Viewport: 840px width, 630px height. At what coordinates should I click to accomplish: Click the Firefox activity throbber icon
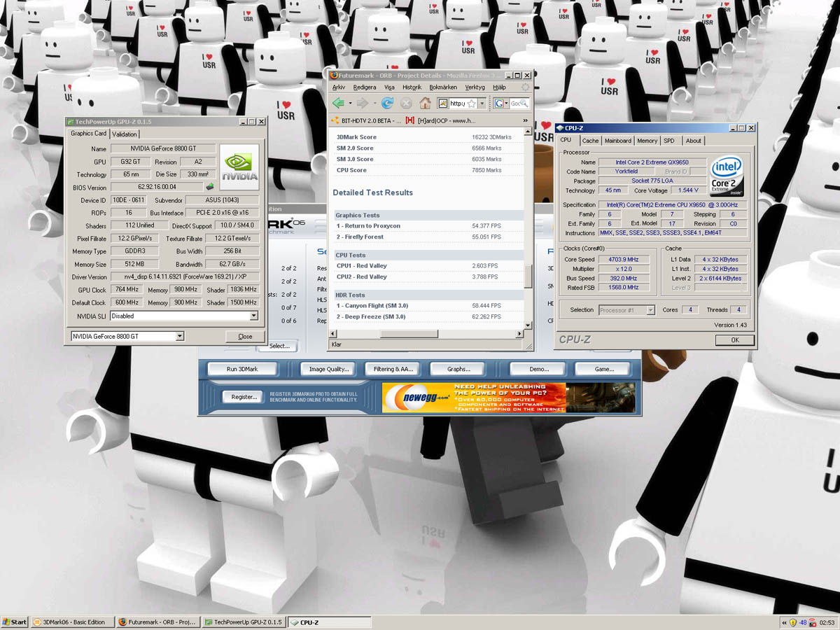click(525, 87)
